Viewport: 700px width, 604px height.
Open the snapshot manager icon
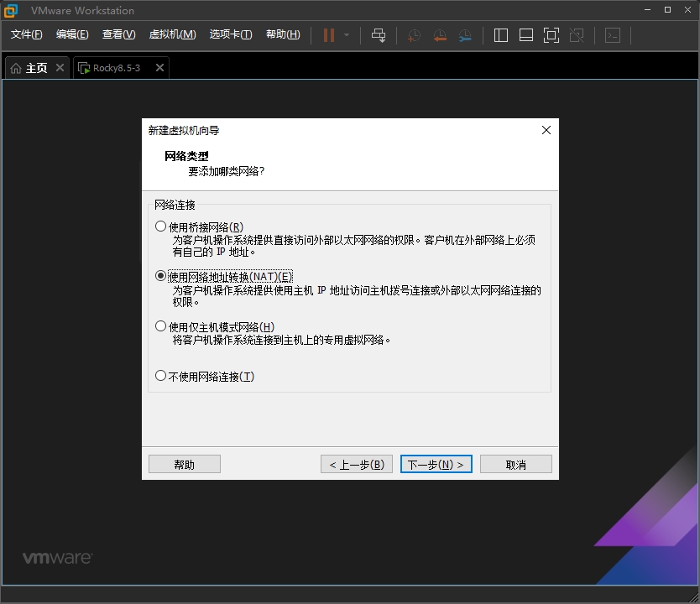tap(465, 35)
